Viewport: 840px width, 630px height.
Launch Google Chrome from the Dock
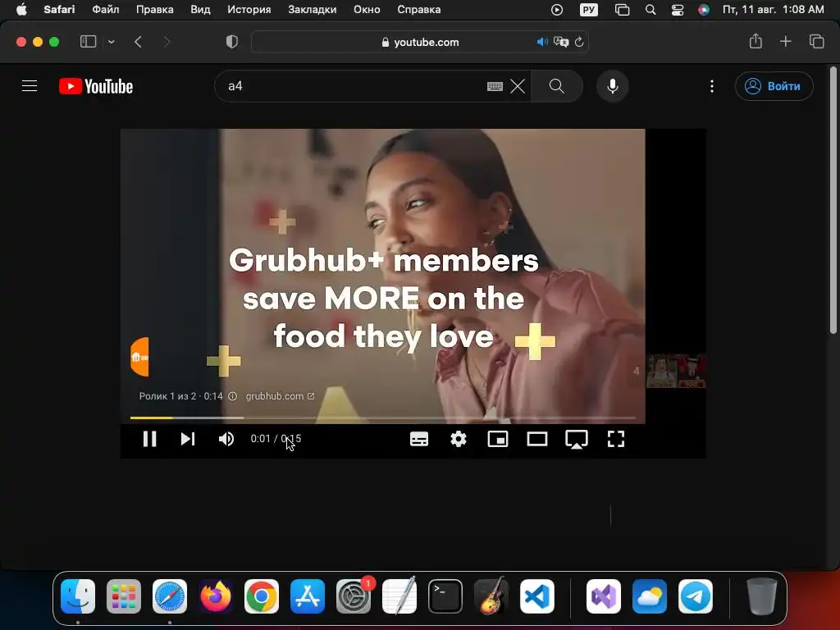pyautogui.click(x=262, y=596)
